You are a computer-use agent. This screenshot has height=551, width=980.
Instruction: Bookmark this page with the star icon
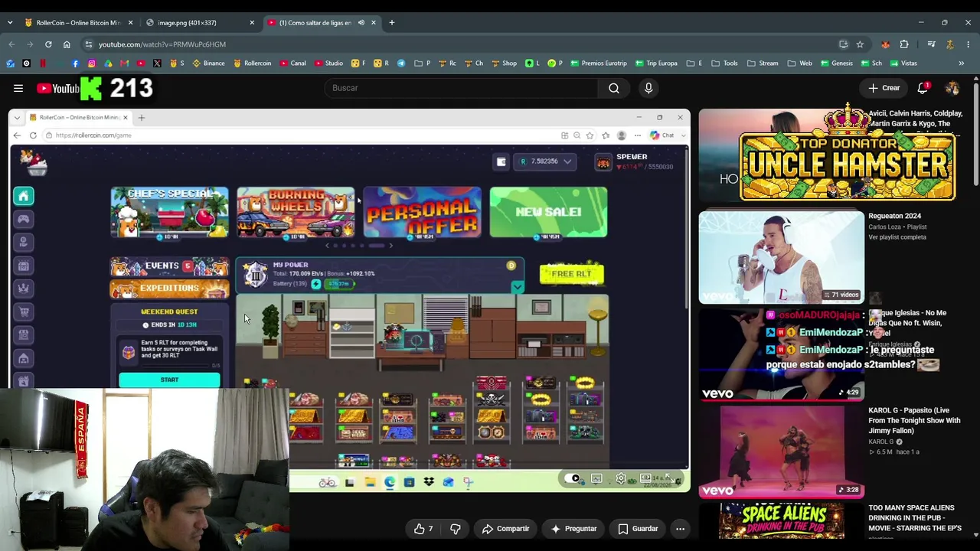(x=860, y=44)
